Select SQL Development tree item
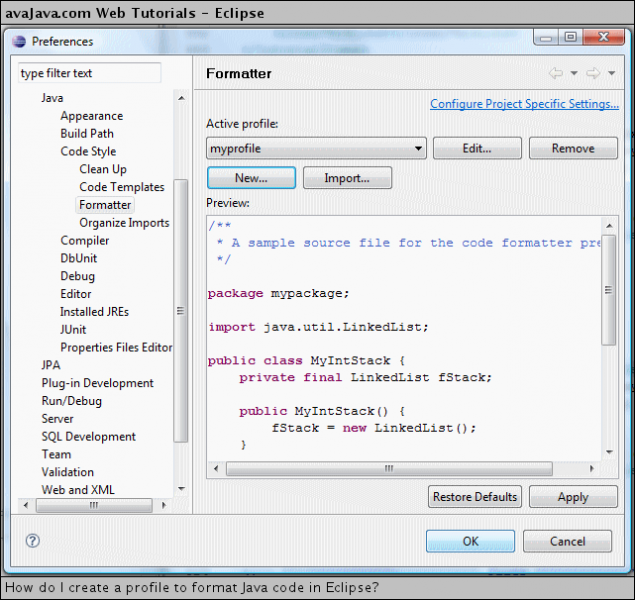635x600 pixels. click(x=89, y=436)
